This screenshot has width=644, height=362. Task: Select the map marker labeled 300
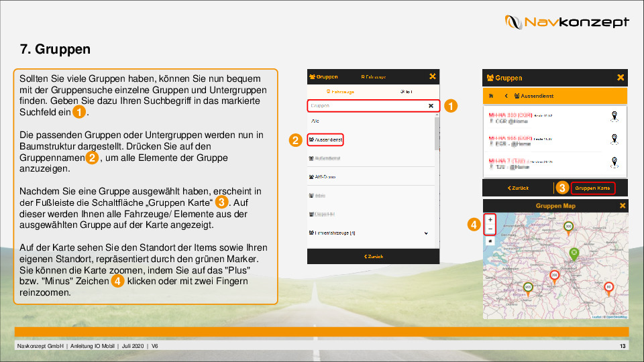(x=568, y=228)
